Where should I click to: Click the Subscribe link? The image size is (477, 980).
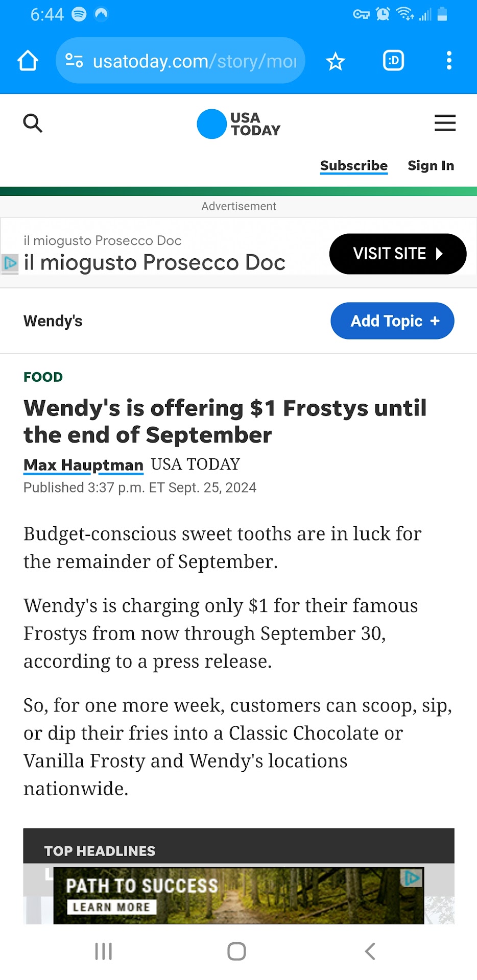[x=354, y=166]
